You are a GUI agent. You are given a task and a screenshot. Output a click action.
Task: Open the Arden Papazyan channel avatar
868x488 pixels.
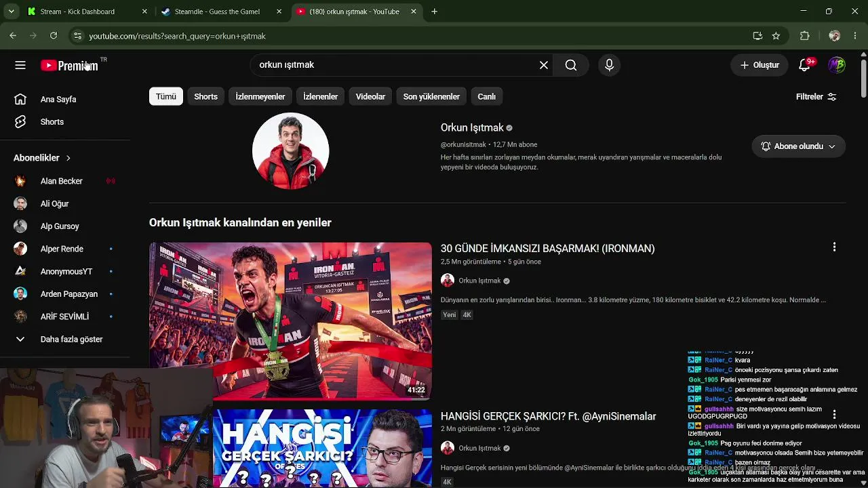pyautogui.click(x=20, y=294)
